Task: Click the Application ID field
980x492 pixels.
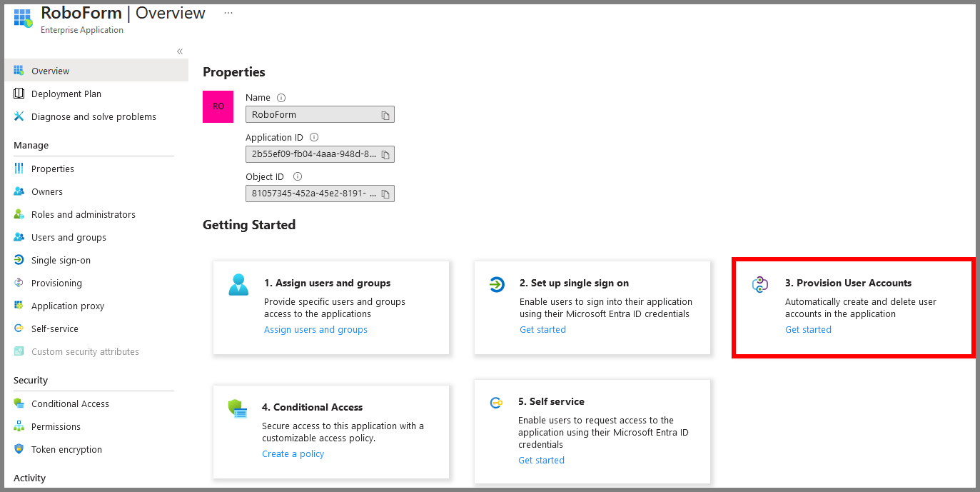Action: click(320, 154)
